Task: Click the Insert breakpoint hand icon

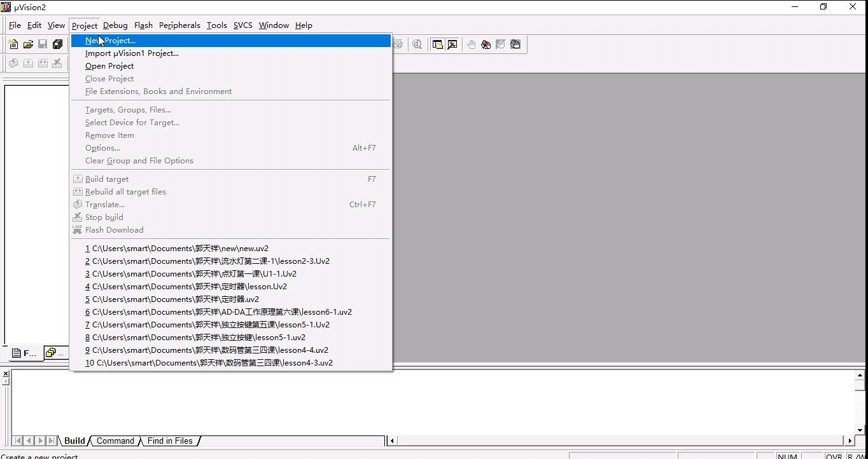Action: pos(472,45)
